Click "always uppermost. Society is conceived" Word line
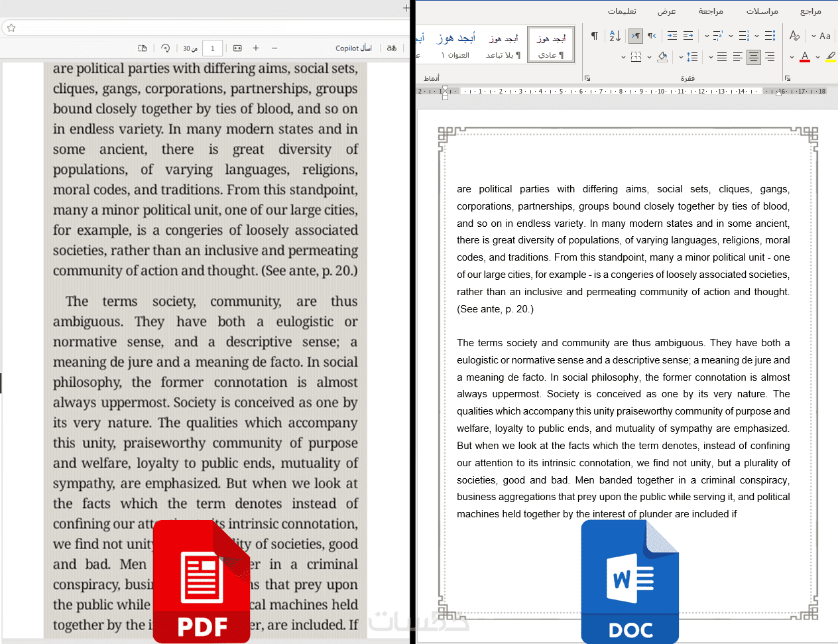838x644 pixels. click(x=623, y=394)
